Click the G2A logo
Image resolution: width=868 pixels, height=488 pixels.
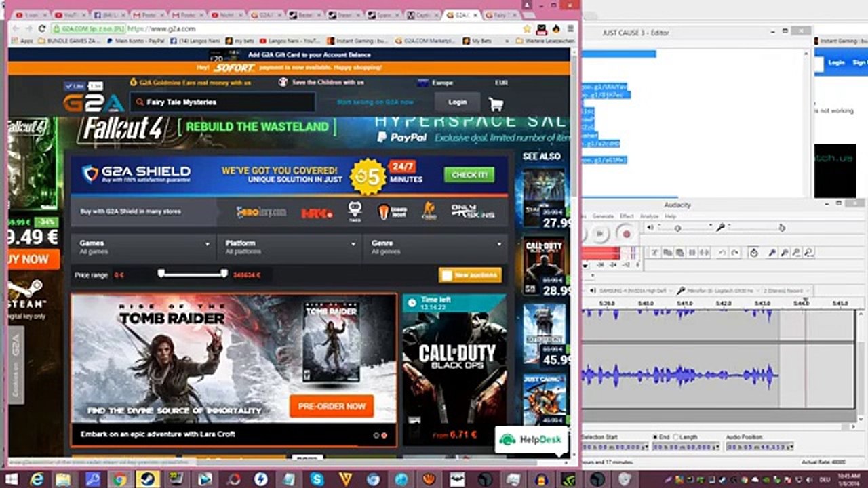click(94, 103)
